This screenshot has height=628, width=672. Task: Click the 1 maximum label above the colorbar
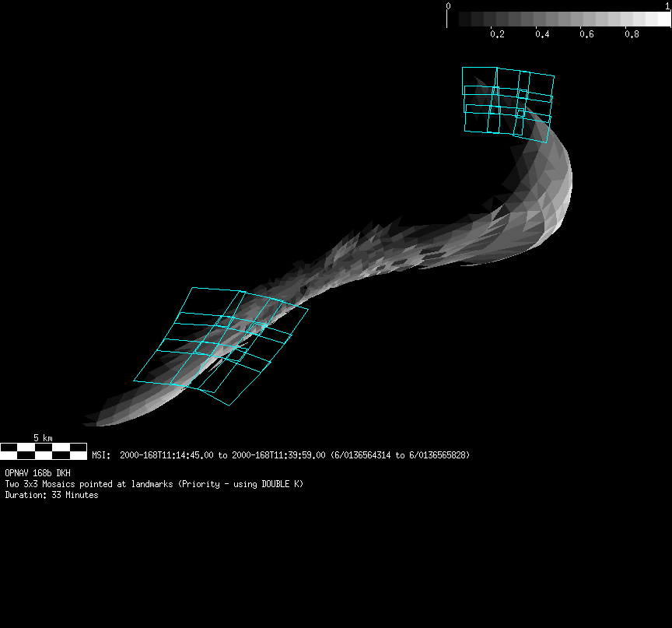(x=667, y=5)
